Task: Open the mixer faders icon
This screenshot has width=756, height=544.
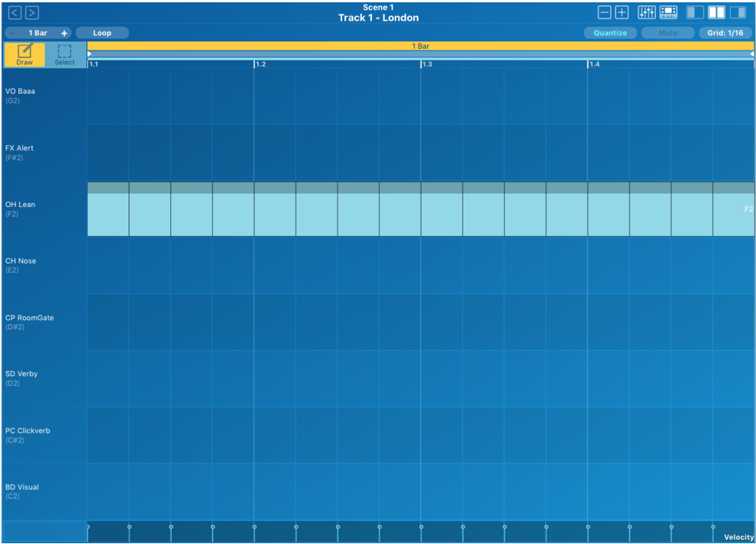Action: (x=647, y=12)
